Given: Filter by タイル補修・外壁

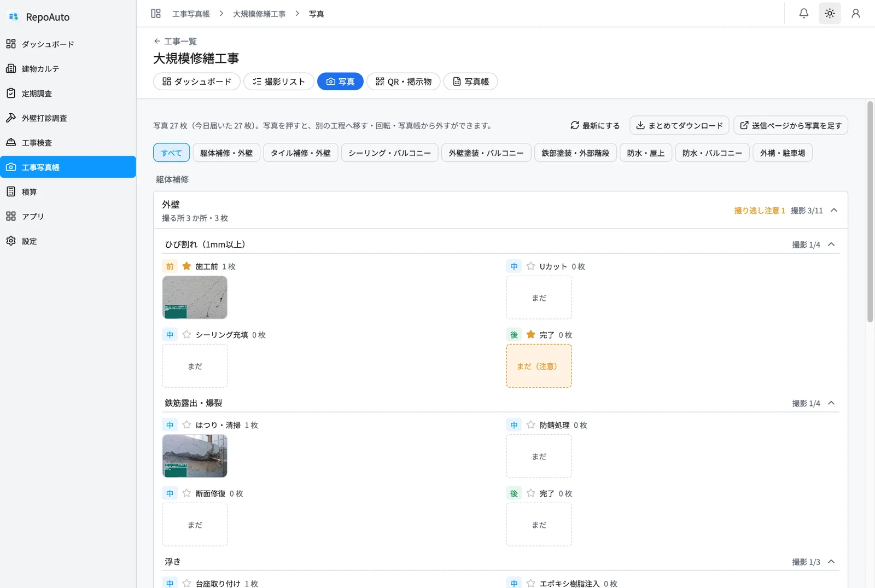Looking at the screenshot, I should [301, 153].
